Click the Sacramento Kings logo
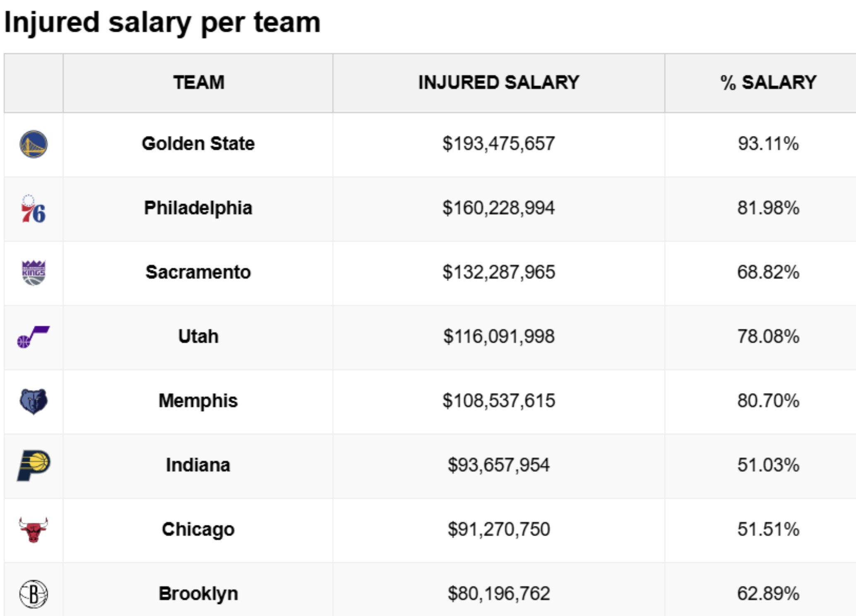Screen dimensions: 856x616 tap(34, 273)
